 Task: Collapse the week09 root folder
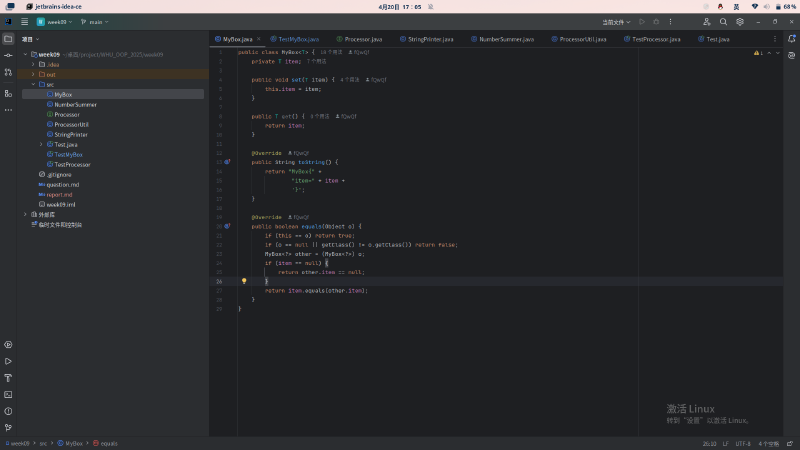point(25,55)
